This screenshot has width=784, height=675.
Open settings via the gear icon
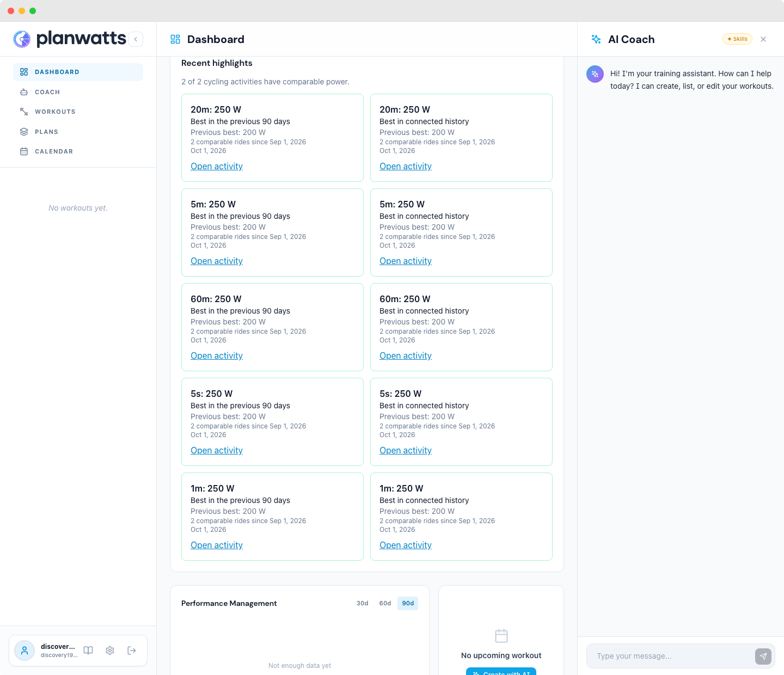(110, 651)
